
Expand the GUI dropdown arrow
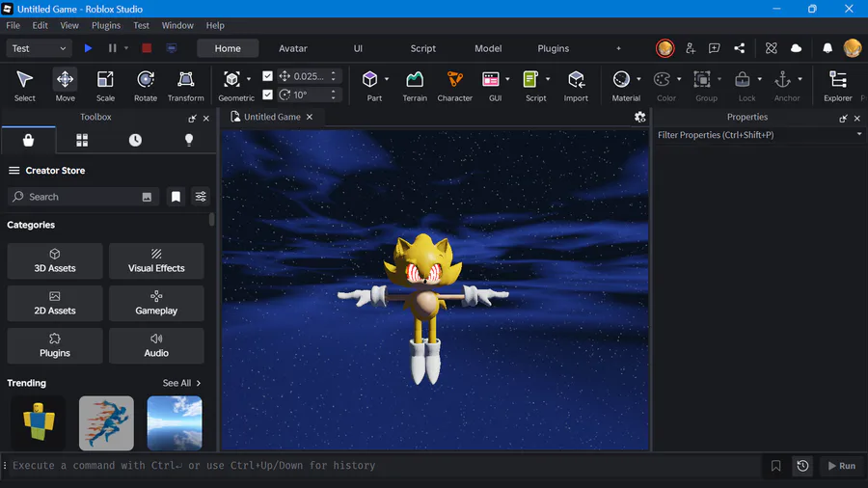pyautogui.click(x=507, y=79)
